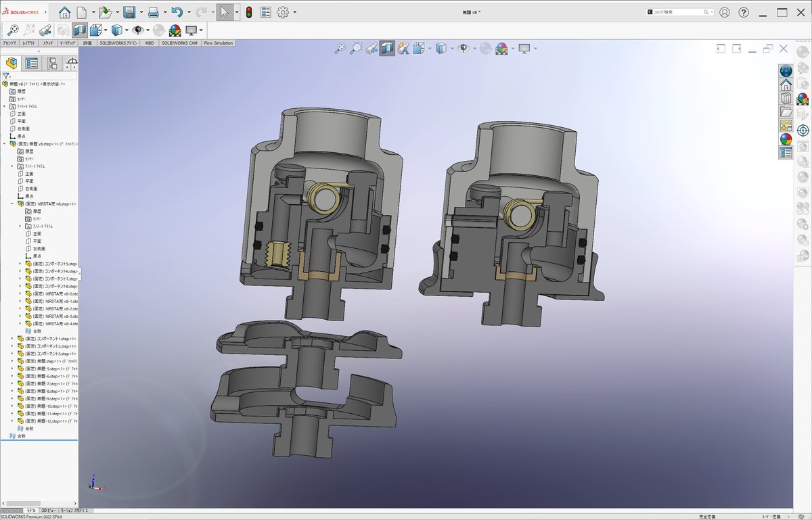812x520 pixels.
Task: Switch to スケッチ command tab
Action: click(x=48, y=43)
